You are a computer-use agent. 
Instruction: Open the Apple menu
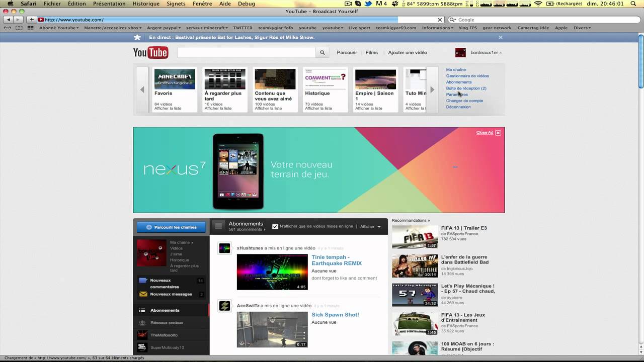coord(9,4)
